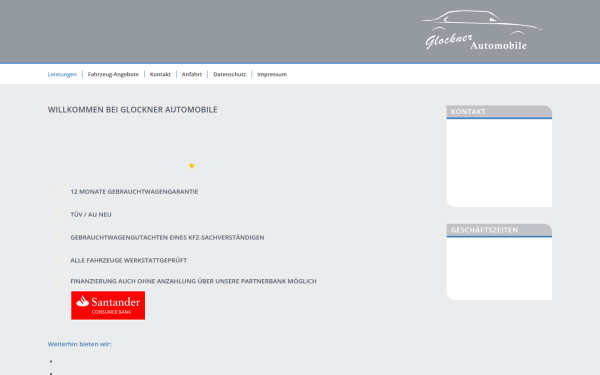600x375 pixels.
Task: Click the Willkommen bei Glockner Automobile heading
Action: pyautogui.click(x=132, y=110)
